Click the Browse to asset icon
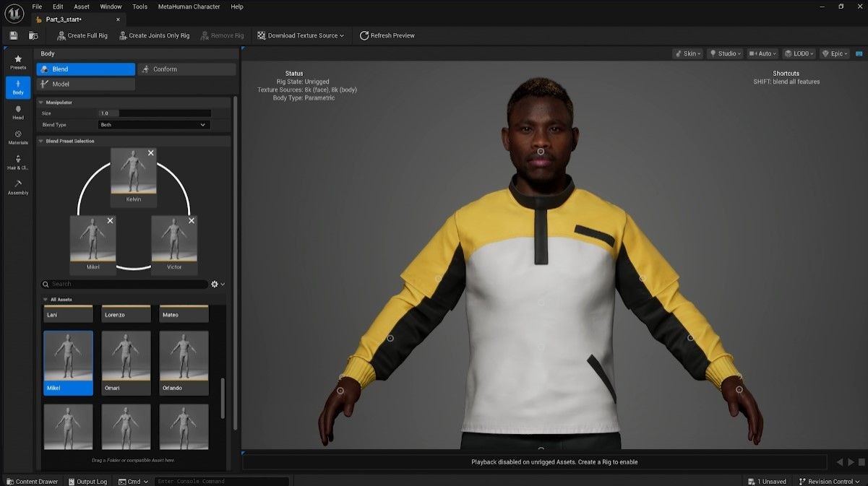 (33, 35)
